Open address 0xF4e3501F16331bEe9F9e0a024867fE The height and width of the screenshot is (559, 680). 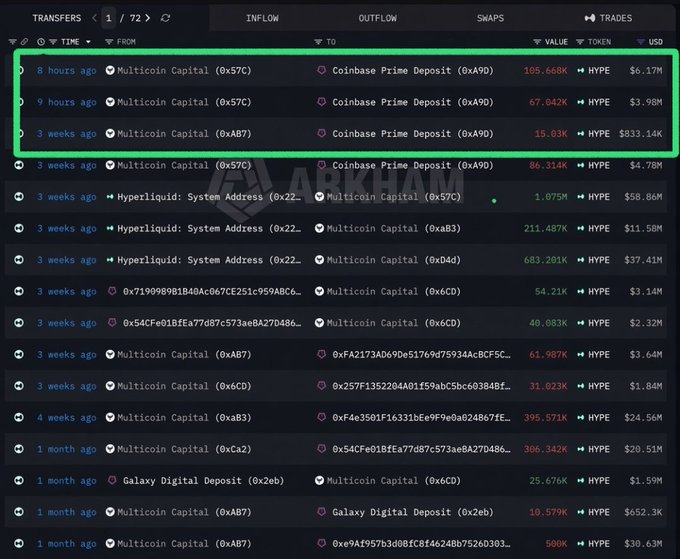(x=421, y=418)
